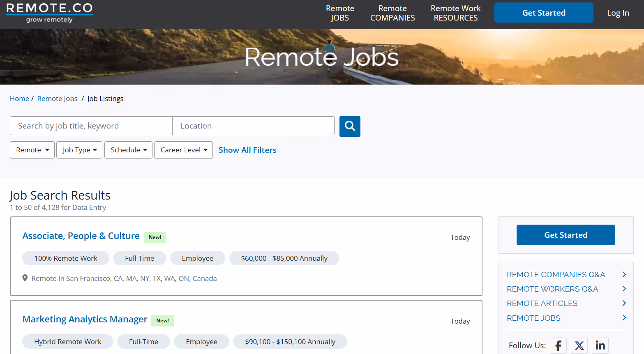Screen dimensions: 644x354
Task: Click New! badge beside Associate, People & Culture
Action: (x=155, y=237)
